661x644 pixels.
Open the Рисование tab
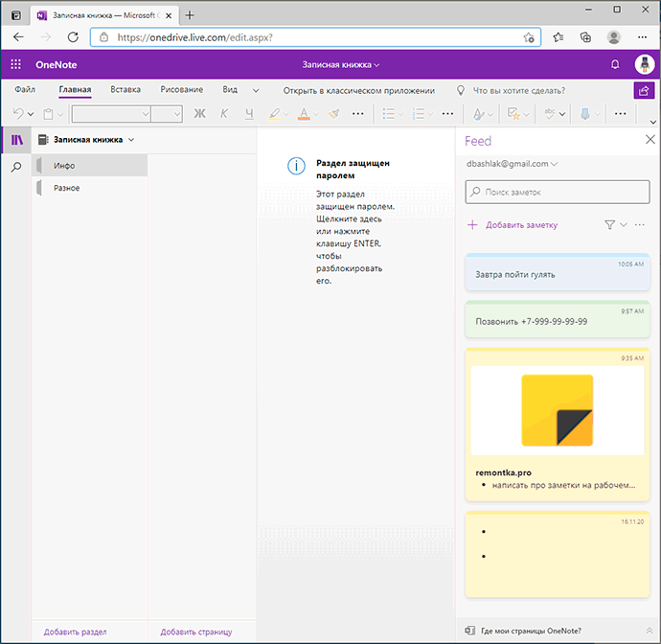click(181, 90)
